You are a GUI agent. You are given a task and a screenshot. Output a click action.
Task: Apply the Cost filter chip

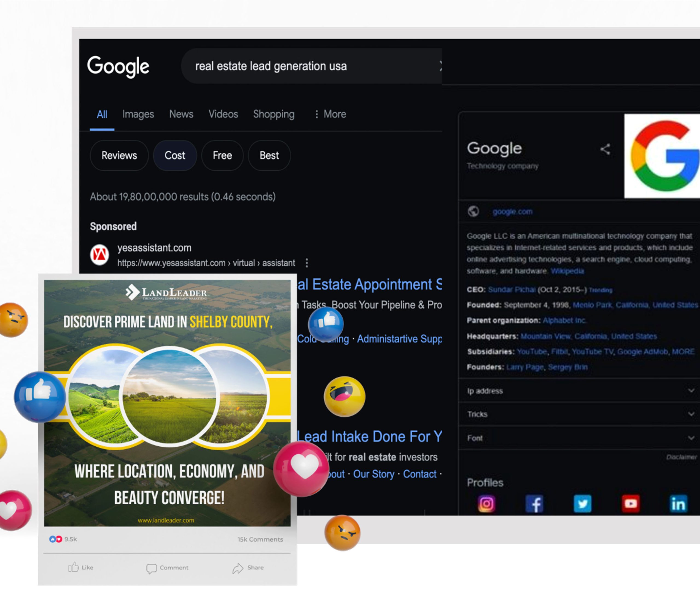click(175, 155)
